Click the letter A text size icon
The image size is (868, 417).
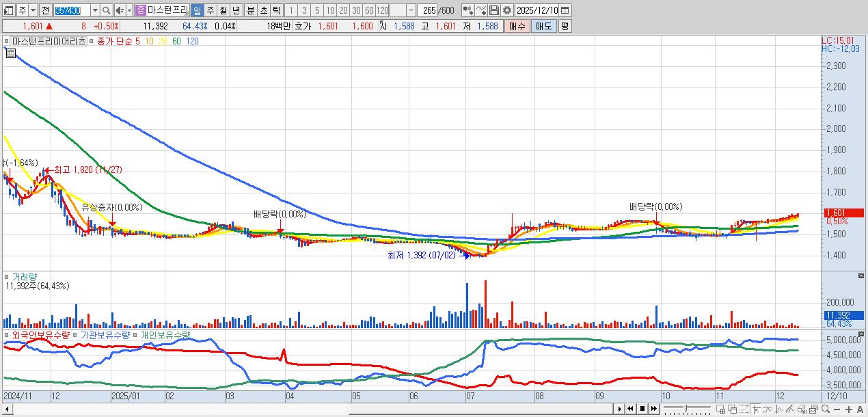click(x=860, y=409)
